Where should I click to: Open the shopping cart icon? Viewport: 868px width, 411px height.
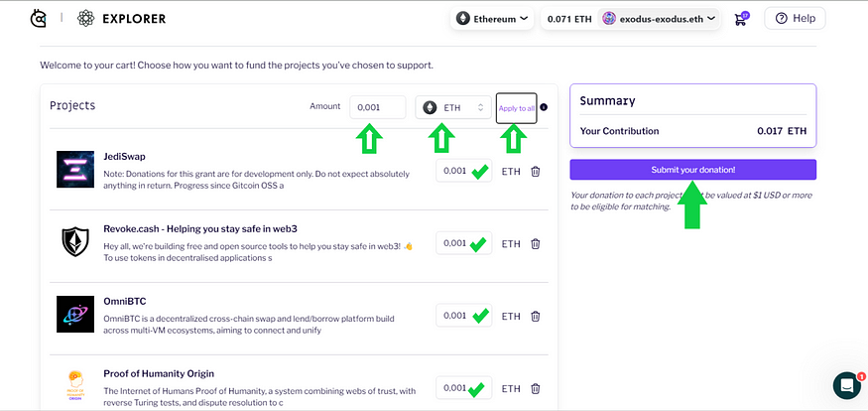pos(740,18)
